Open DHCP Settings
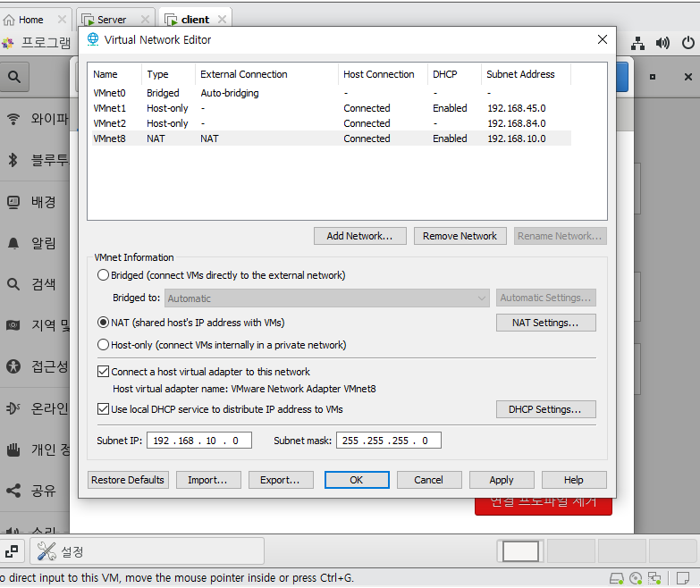This screenshot has width=700, height=588. tap(545, 409)
